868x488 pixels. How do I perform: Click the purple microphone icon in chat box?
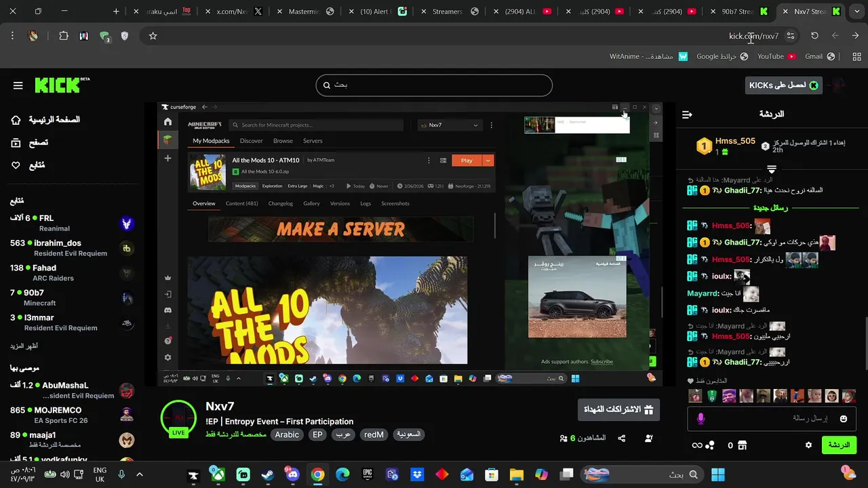pyautogui.click(x=701, y=419)
